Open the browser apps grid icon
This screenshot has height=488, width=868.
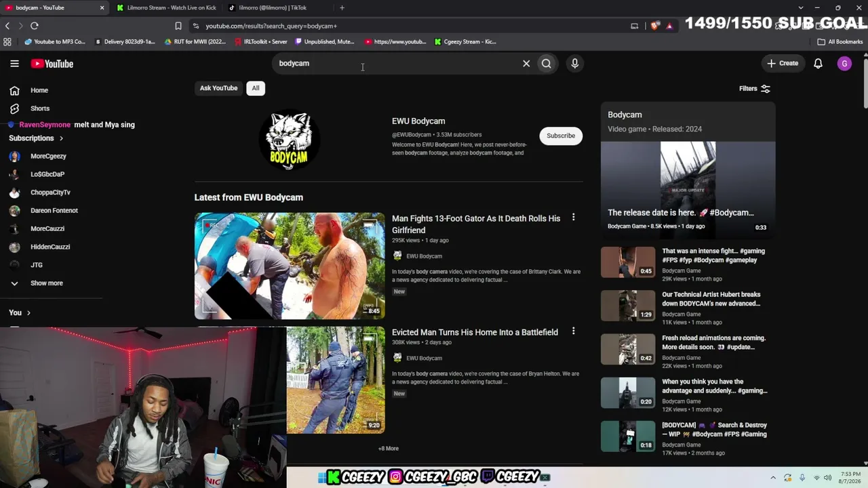(x=7, y=41)
